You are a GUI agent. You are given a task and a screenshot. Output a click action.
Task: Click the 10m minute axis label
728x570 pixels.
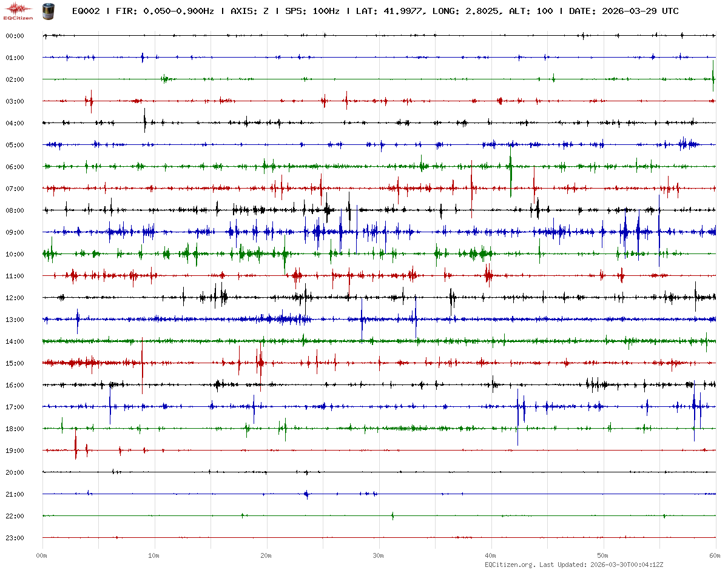(154, 555)
